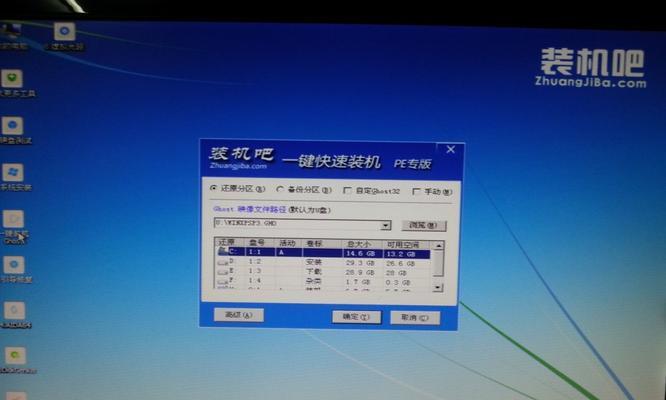This screenshot has width=666, height=400.
Task: Open the 引导修复 desktop shortcut
Action: click(x=13, y=264)
